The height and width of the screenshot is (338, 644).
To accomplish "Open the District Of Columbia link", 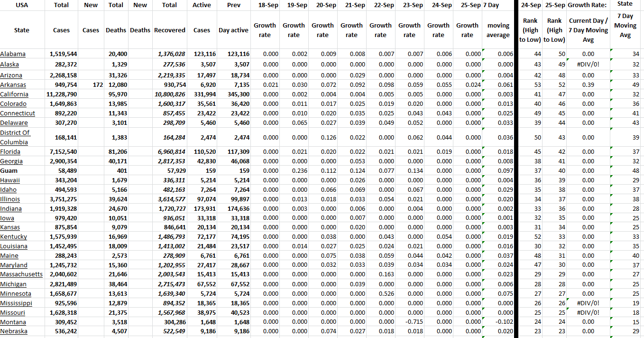I will click(15, 137).
